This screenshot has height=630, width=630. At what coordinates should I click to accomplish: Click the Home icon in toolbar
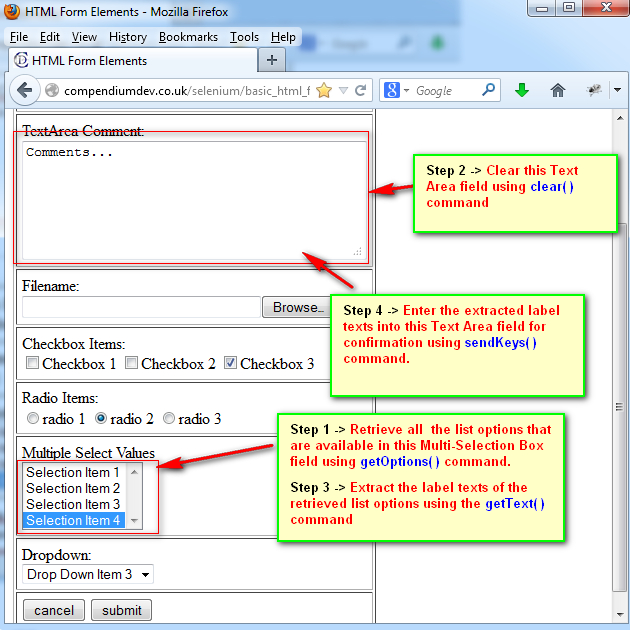558,90
